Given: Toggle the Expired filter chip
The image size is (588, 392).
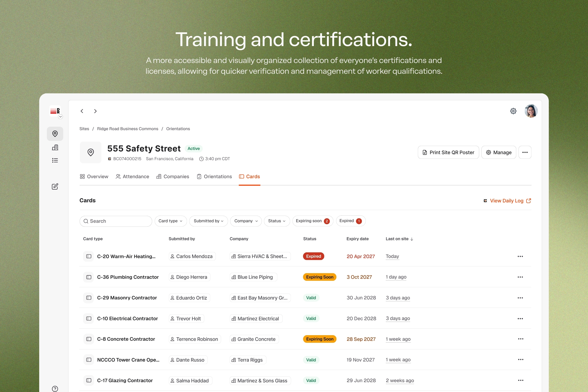Looking at the screenshot, I should coord(351,221).
